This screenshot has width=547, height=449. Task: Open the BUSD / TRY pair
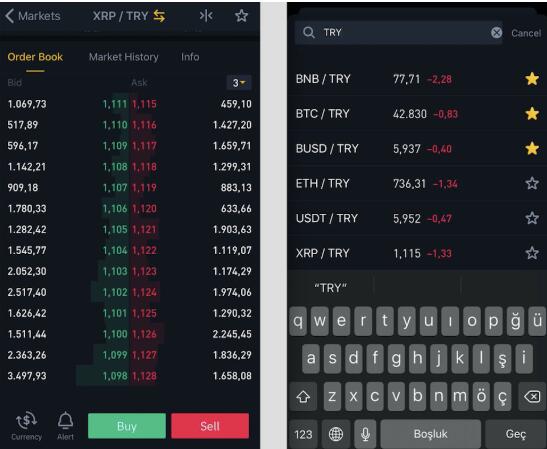point(417,149)
